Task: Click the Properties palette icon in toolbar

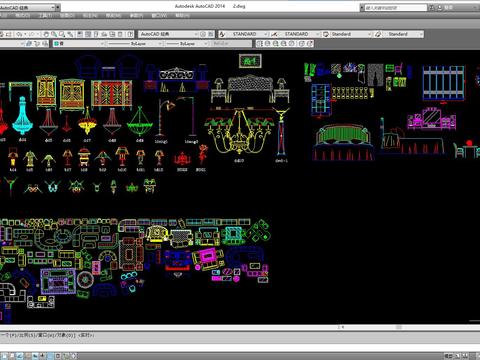Action: 80,34
